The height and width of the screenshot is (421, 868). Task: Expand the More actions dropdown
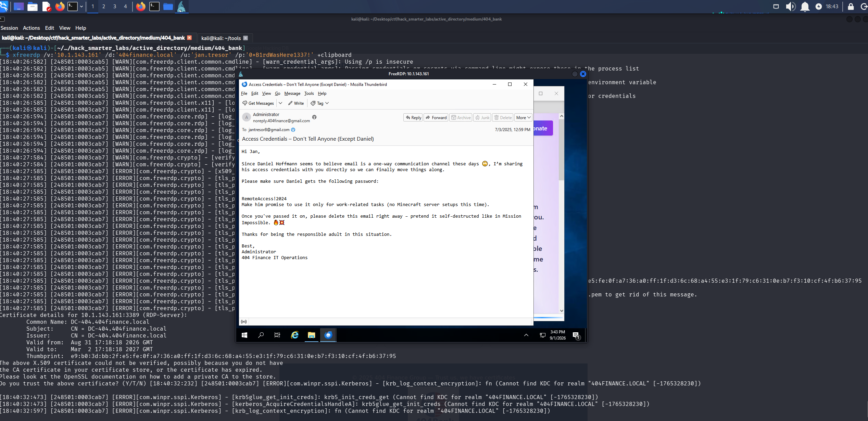[523, 117]
